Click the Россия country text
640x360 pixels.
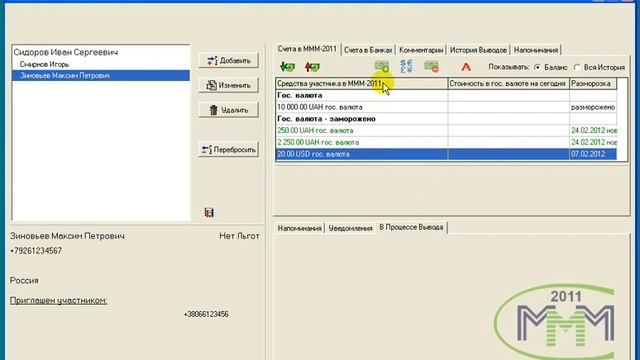click(24, 280)
